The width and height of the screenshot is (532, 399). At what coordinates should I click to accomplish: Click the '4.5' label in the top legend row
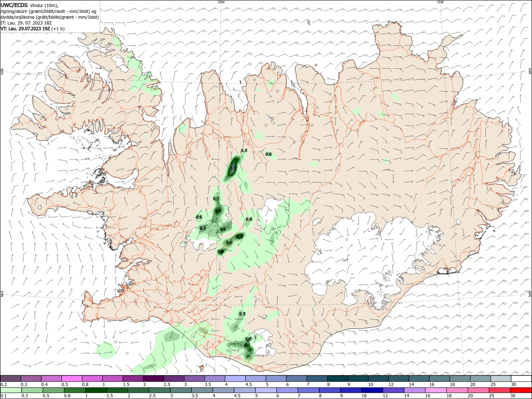pyautogui.click(x=249, y=384)
